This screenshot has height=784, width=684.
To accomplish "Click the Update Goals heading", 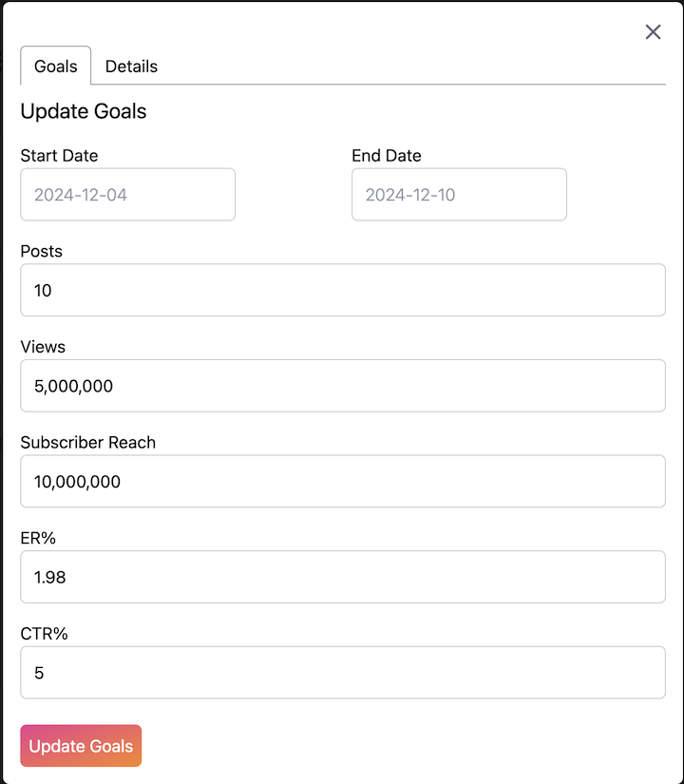I will pos(83,111).
